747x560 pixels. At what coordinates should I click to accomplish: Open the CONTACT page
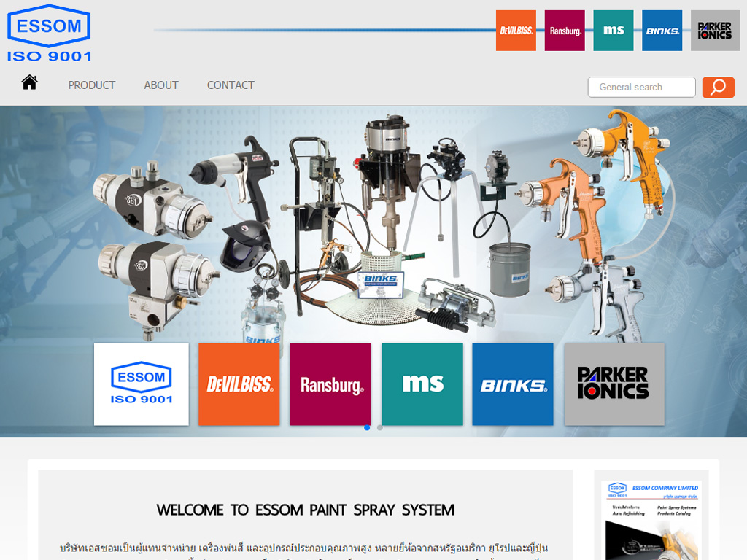click(231, 85)
